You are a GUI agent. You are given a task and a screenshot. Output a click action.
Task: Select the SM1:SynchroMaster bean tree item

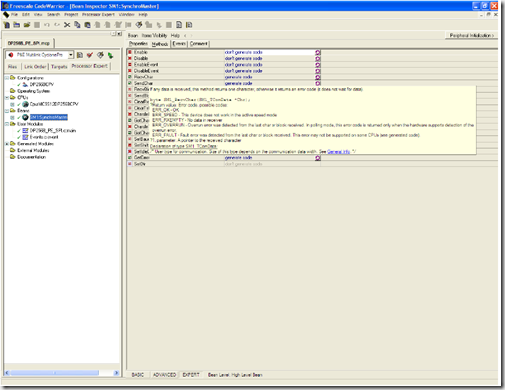(x=49, y=117)
